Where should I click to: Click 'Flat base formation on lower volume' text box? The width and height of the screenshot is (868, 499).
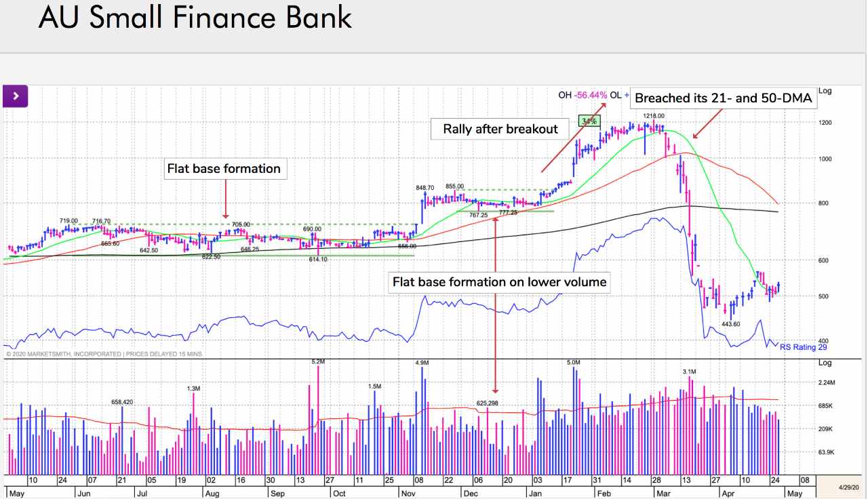(500, 281)
